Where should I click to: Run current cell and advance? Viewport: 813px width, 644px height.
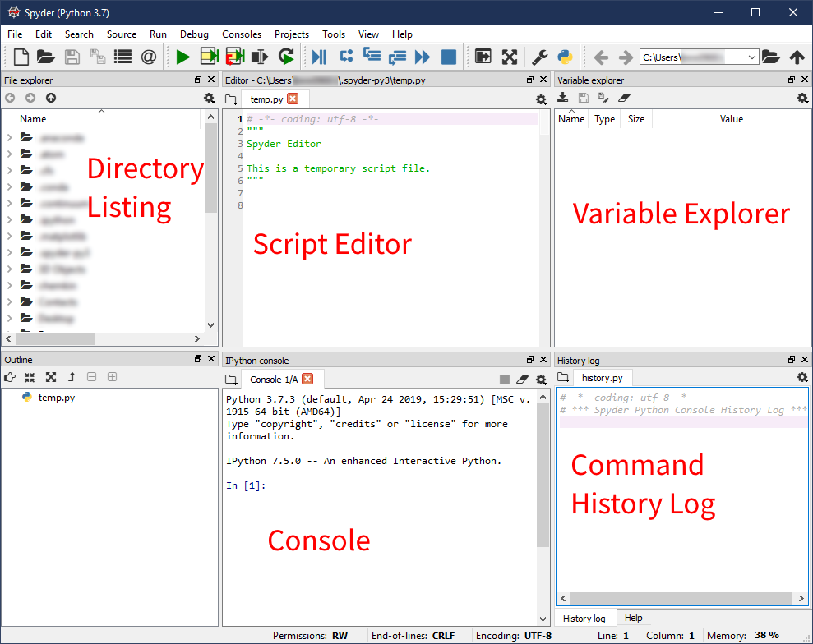(235, 57)
